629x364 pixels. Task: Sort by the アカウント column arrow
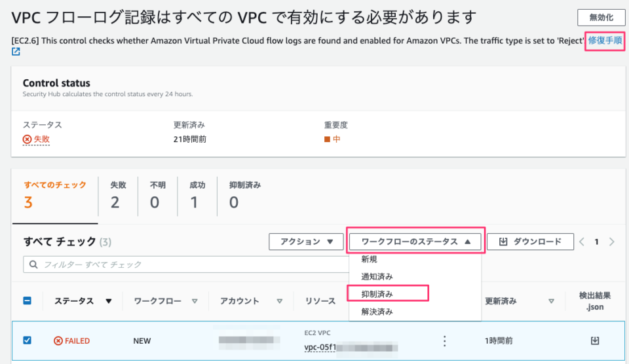[x=280, y=301]
